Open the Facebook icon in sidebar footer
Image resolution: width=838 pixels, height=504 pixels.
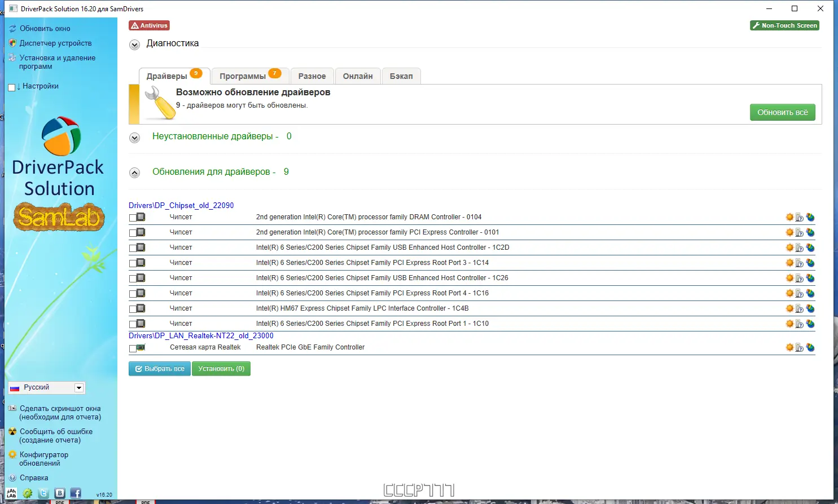click(x=76, y=493)
